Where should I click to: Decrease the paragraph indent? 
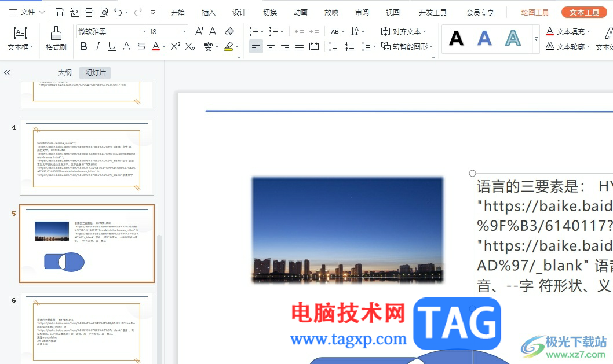[x=300, y=31]
